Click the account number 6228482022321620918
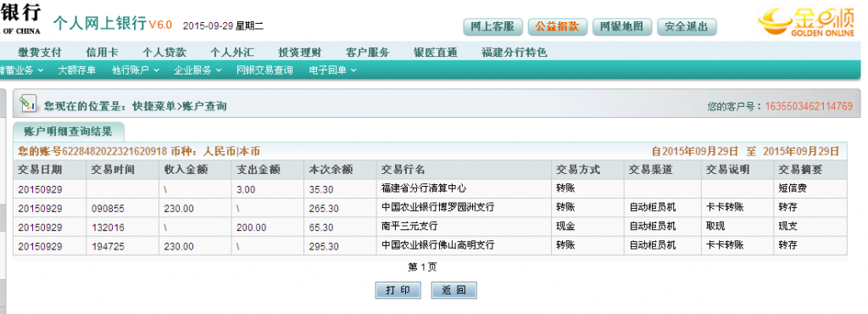 pos(114,151)
